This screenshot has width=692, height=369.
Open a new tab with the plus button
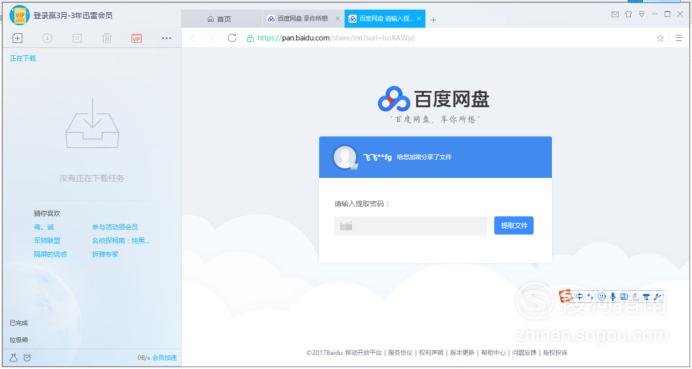(x=433, y=20)
